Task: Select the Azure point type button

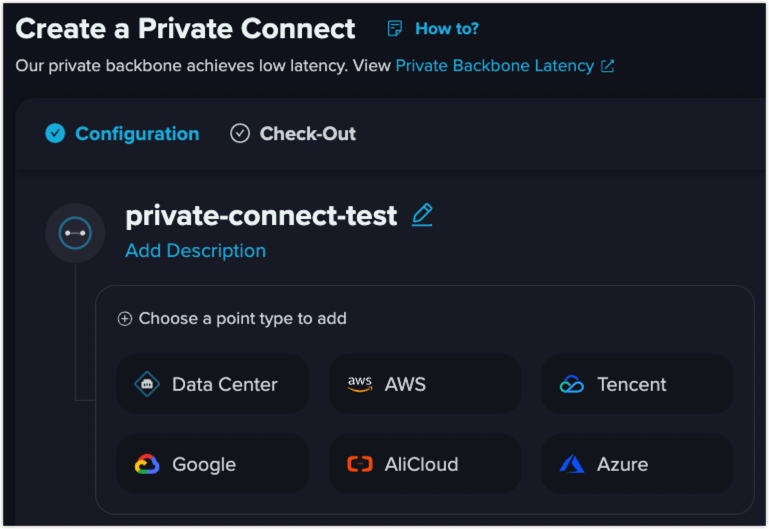Action: click(x=637, y=464)
